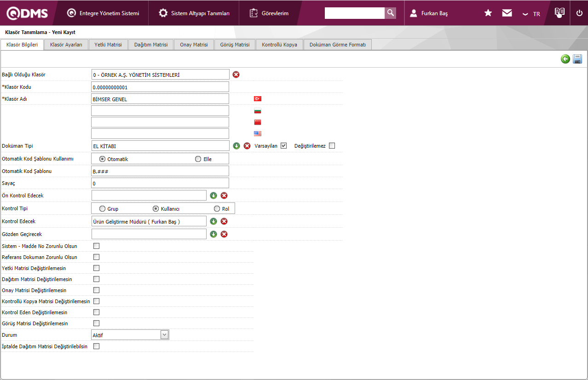This screenshot has width=588, height=380.
Task: Uncheck the Varsayılan checkbox
Action: tap(284, 146)
